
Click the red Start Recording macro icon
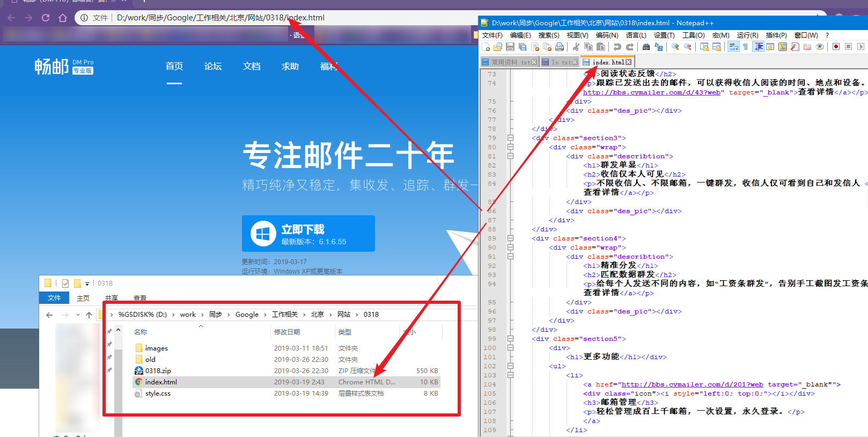pos(836,47)
